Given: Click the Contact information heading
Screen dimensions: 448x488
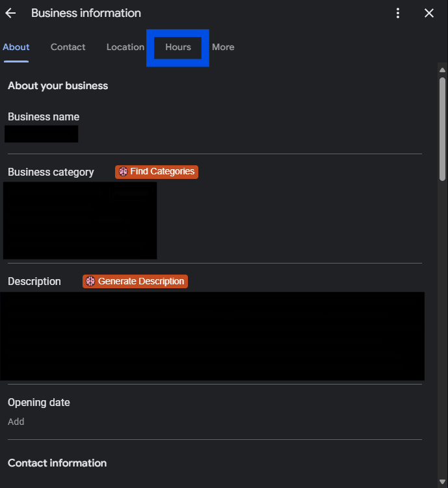Looking at the screenshot, I should [x=57, y=463].
